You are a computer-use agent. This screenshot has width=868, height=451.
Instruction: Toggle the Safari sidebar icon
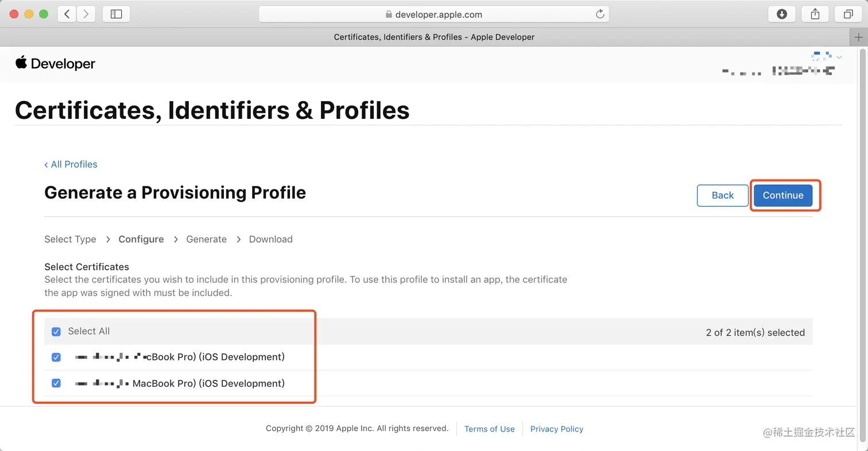click(116, 14)
